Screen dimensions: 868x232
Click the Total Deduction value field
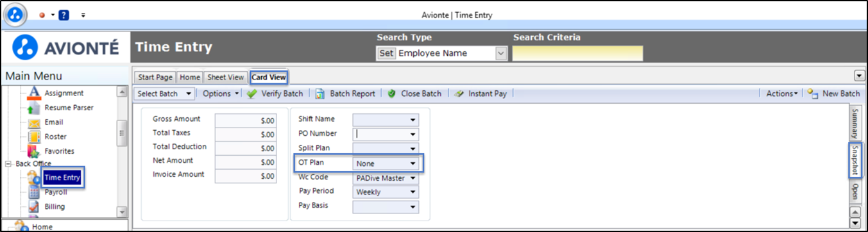point(246,148)
